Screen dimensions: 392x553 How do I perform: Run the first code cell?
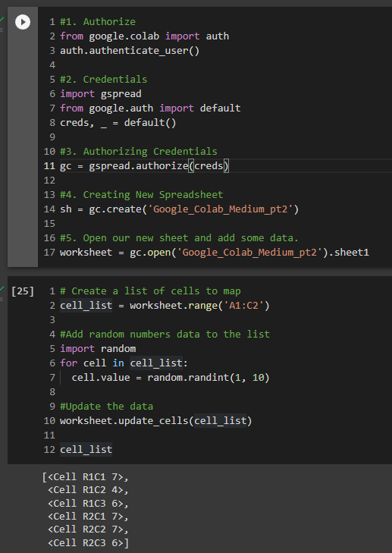(x=23, y=22)
